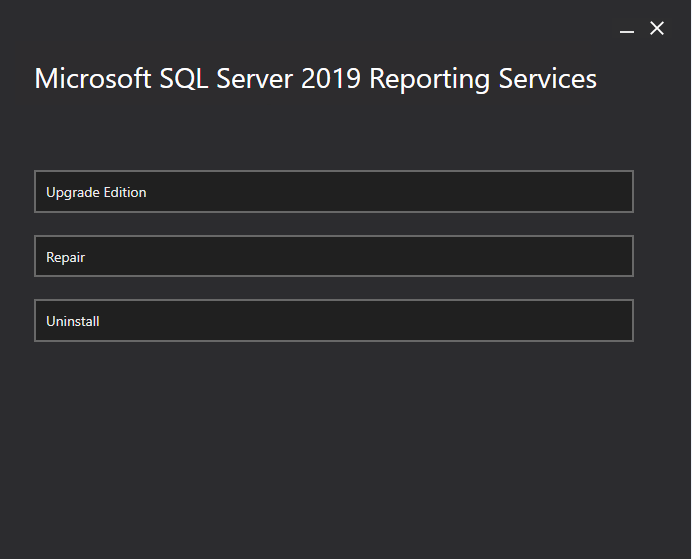The width and height of the screenshot is (692, 559).
Task: Send the setup dialog to the taskbar
Action: [627, 30]
